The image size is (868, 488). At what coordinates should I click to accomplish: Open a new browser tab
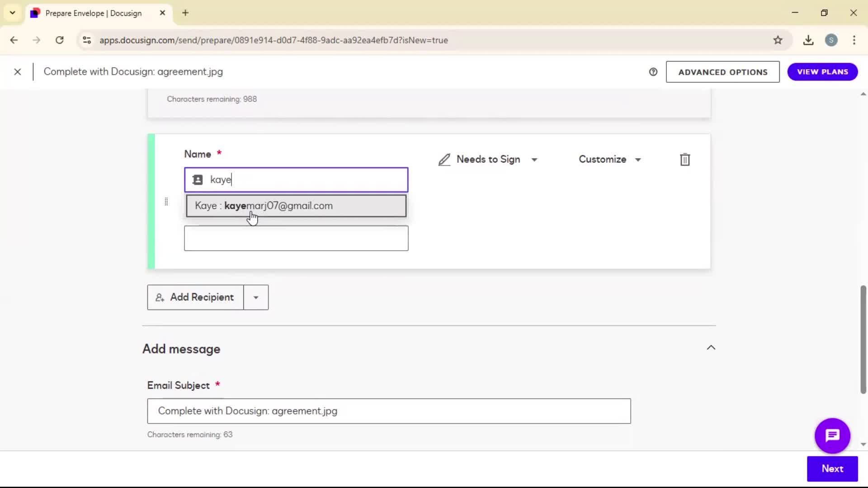[185, 13]
